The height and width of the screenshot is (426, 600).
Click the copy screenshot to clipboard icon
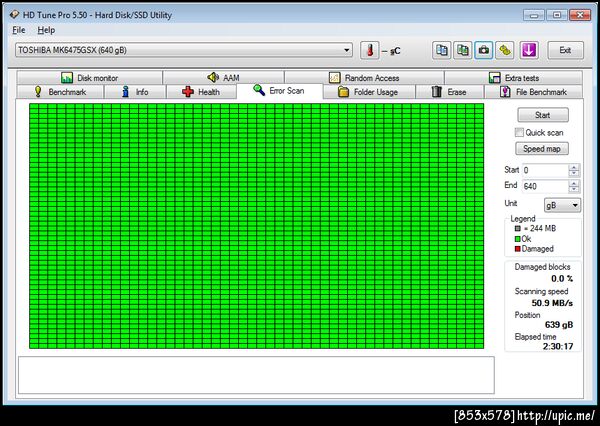463,51
